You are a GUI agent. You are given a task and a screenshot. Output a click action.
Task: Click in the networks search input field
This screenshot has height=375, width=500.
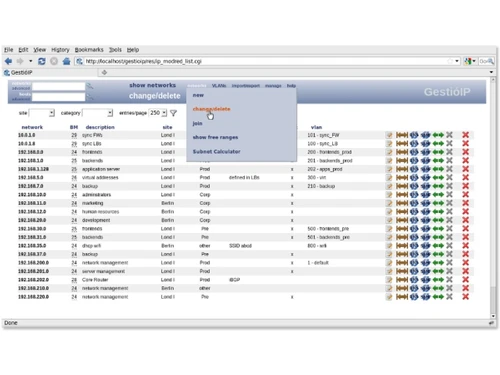58,86
